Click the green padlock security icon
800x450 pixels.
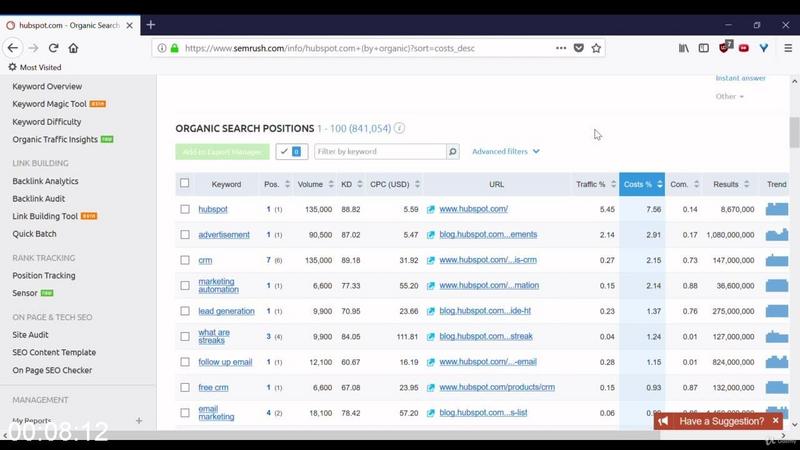pos(174,48)
